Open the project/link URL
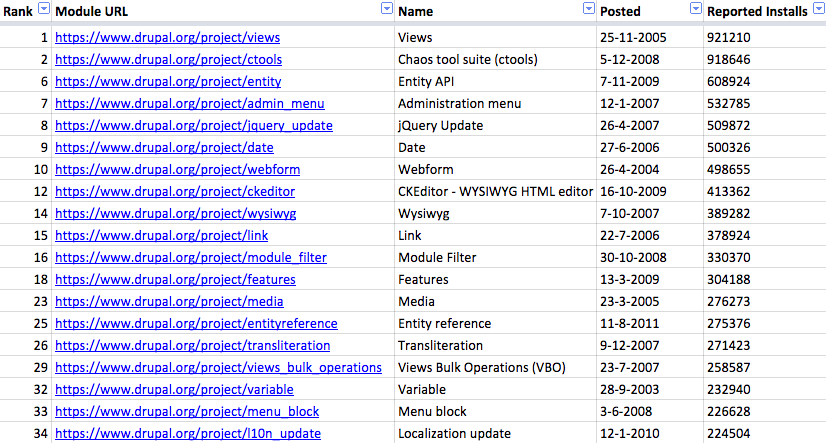Screen dimensions: 826x443 pos(162,235)
